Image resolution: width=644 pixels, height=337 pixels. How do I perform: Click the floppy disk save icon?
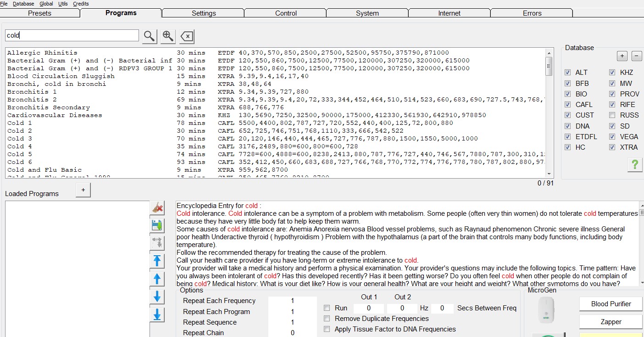[x=157, y=225]
